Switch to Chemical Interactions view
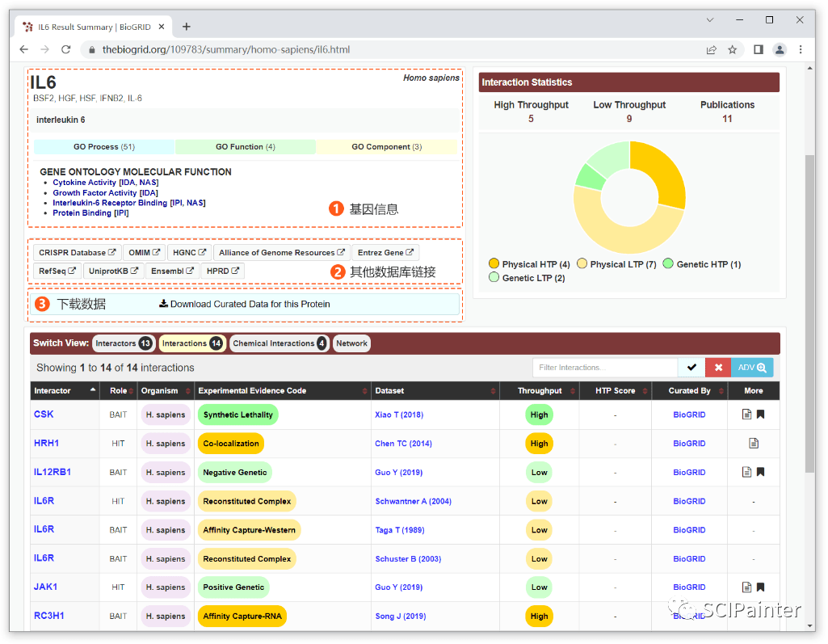828x644 pixels. (x=279, y=343)
